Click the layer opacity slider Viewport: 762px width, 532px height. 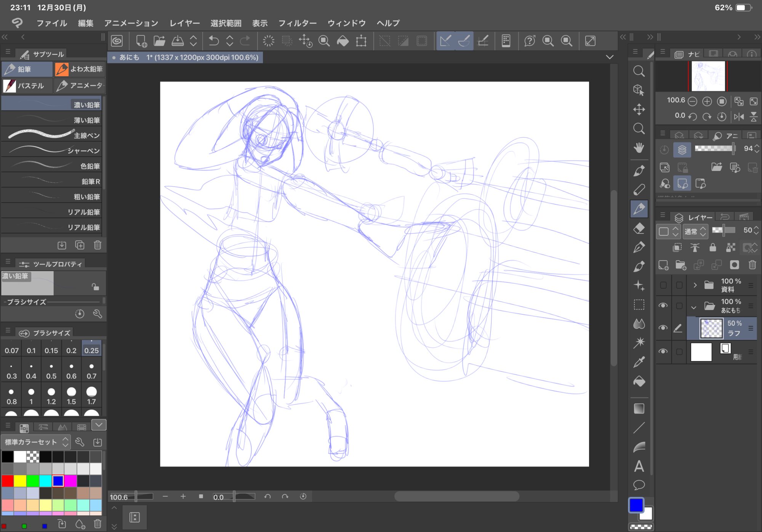click(x=724, y=230)
